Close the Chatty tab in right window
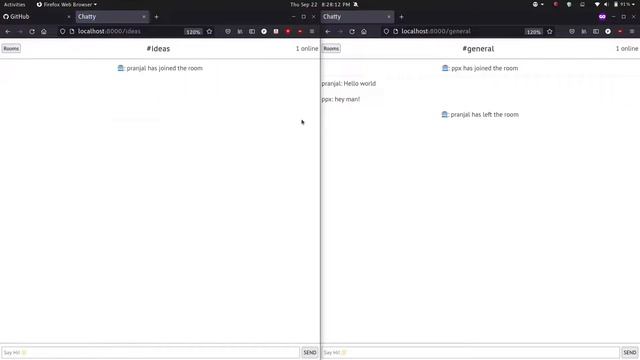640x360 pixels. pos(389,17)
